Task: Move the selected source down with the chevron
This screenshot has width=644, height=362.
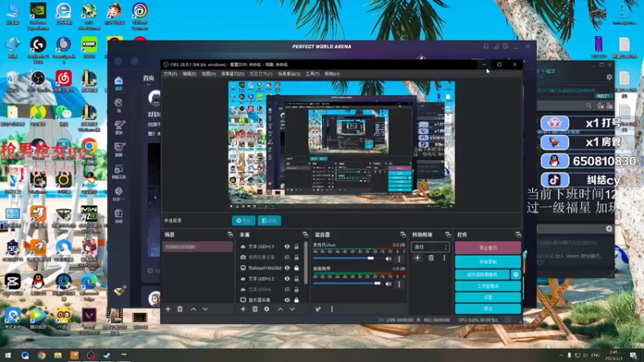Action: pos(292,309)
